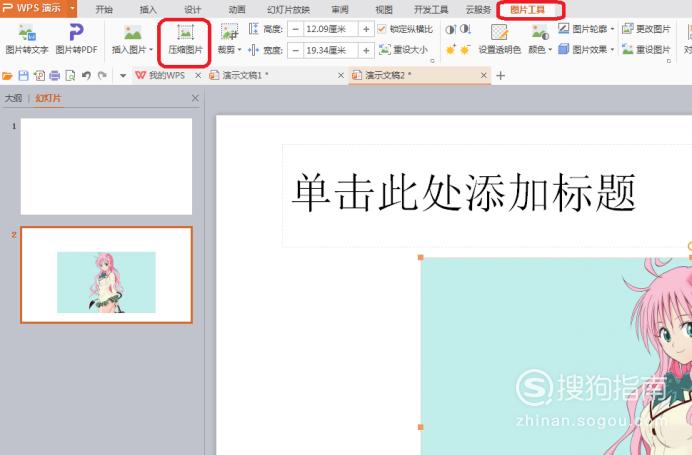This screenshot has width=692, height=455.
Task: Click the 图片效果 blue cube icon
Action: (x=564, y=49)
